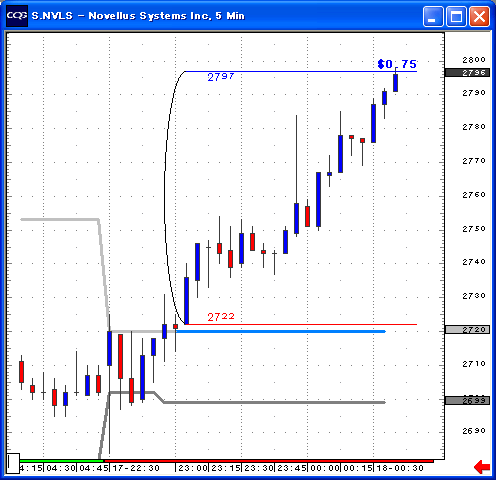Screen dimensions: 496x480
Task: Click the 00:15 time axis label
Action: tap(358, 468)
